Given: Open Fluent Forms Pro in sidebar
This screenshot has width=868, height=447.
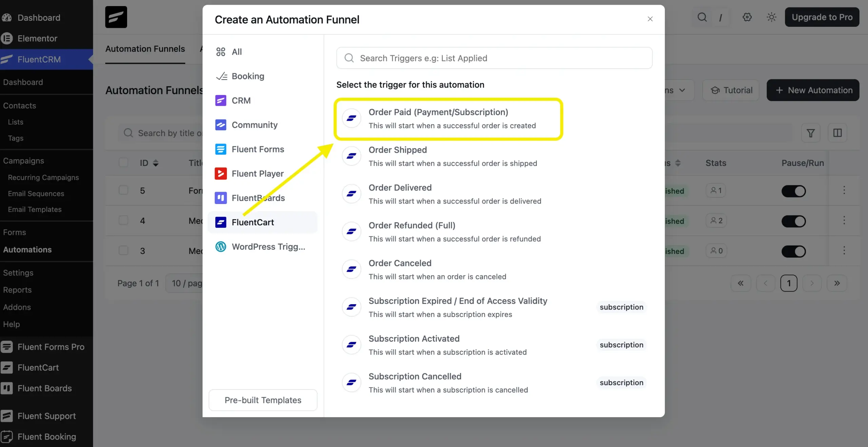Looking at the screenshot, I should coord(46,347).
